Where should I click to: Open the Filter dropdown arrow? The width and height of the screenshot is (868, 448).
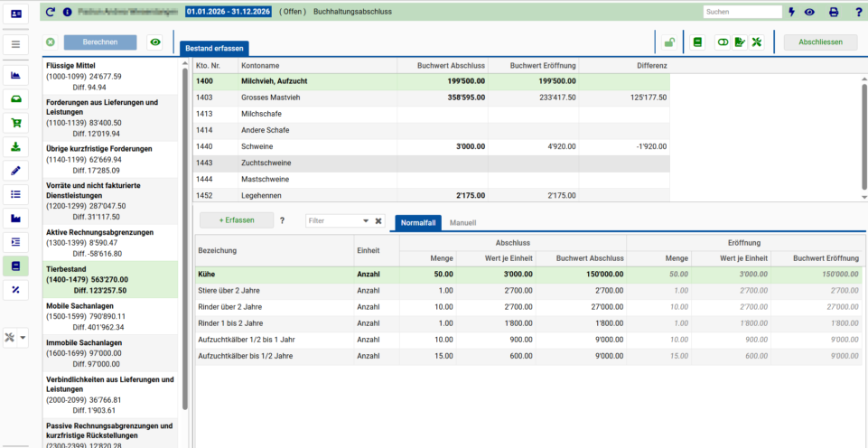click(x=366, y=220)
